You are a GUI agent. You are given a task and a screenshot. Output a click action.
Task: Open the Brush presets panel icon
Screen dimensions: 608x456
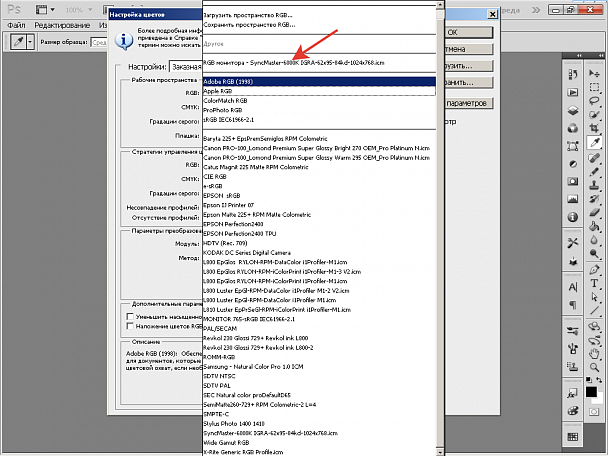click(573, 331)
